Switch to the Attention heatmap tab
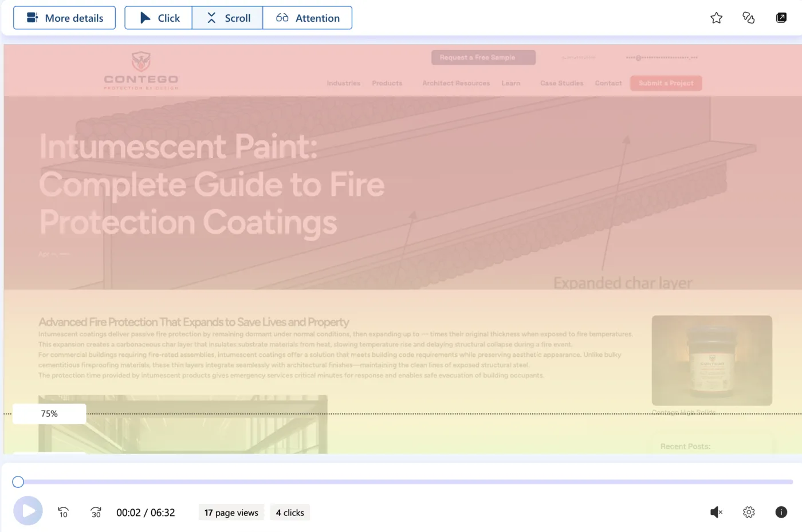Image resolution: width=802 pixels, height=532 pixels. (308, 18)
